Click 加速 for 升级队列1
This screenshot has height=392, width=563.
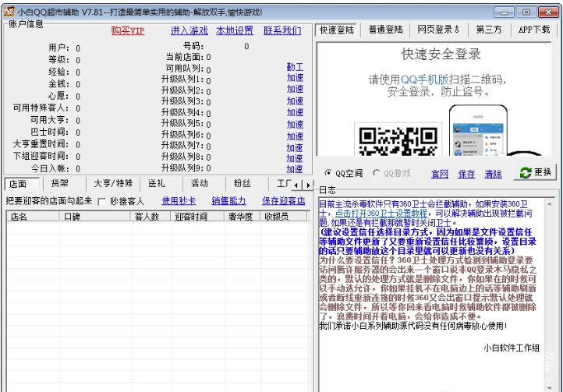(295, 78)
